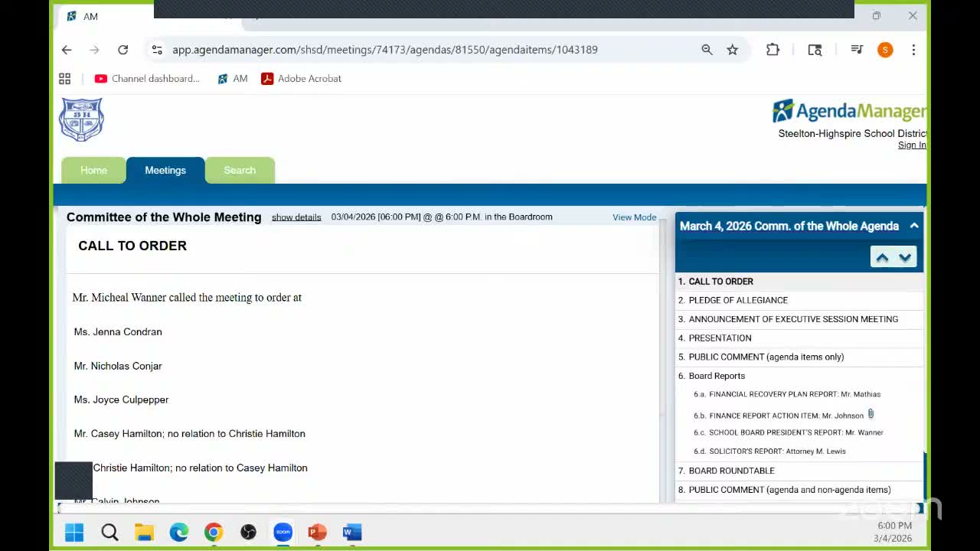This screenshot has height=551, width=980.
Task: Click the name Mr. Nicholas Conjar
Action: 118,367
